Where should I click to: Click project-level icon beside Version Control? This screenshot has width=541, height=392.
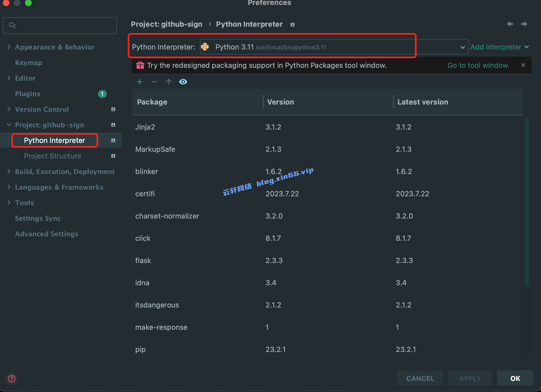(x=113, y=109)
